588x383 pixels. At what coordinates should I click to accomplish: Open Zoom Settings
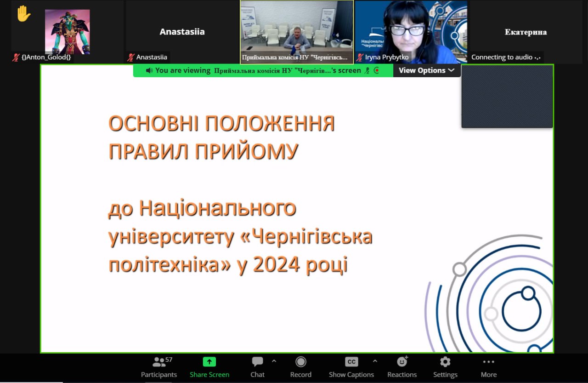click(x=445, y=367)
